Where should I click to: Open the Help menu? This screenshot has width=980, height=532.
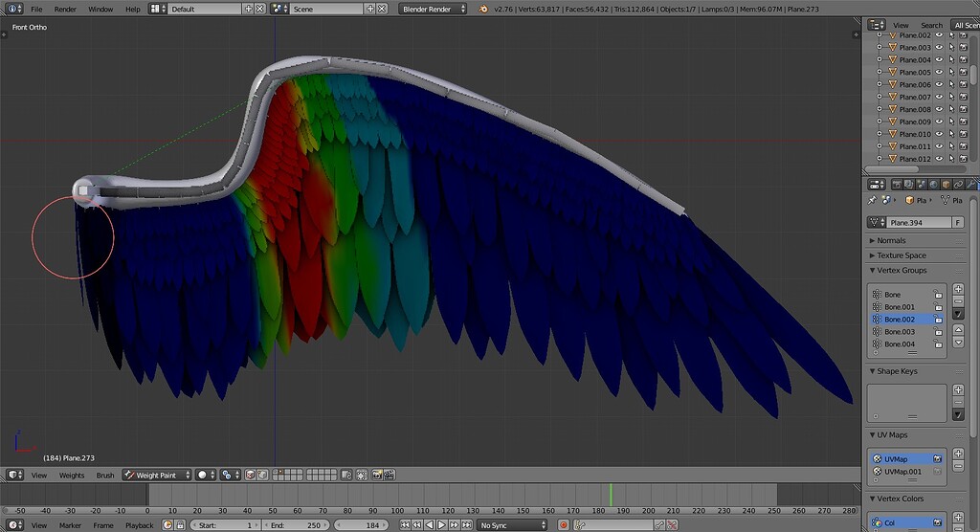coord(132,9)
